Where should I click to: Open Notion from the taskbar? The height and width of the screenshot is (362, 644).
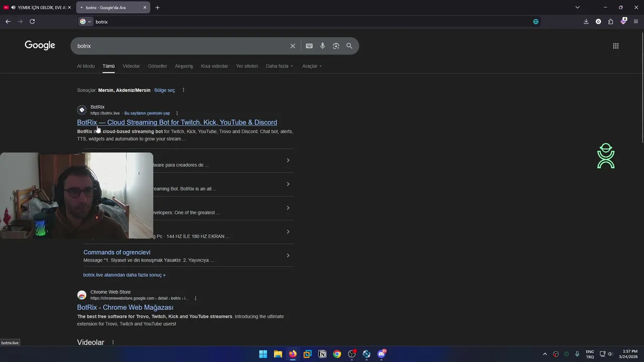pyautogui.click(x=322, y=354)
